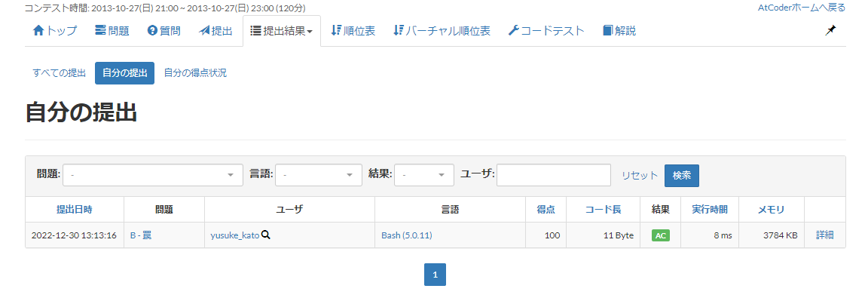
Task: Return via AtCoderホームへ戻る link
Action: [802, 8]
